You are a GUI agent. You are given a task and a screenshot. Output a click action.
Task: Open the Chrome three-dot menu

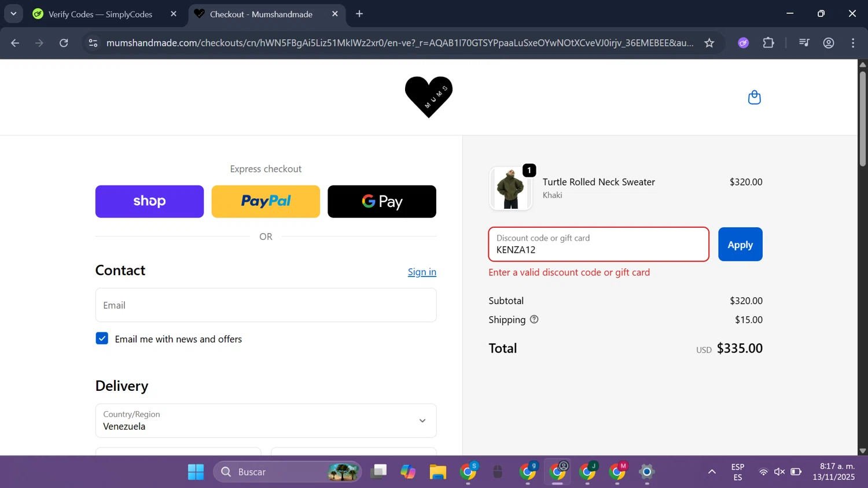[x=853, y=43]
